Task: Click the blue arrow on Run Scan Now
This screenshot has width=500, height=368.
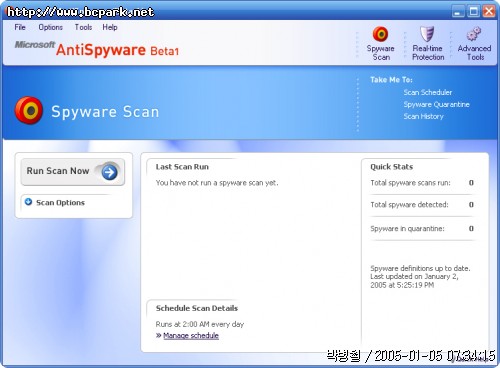Action: click(109, 172)
